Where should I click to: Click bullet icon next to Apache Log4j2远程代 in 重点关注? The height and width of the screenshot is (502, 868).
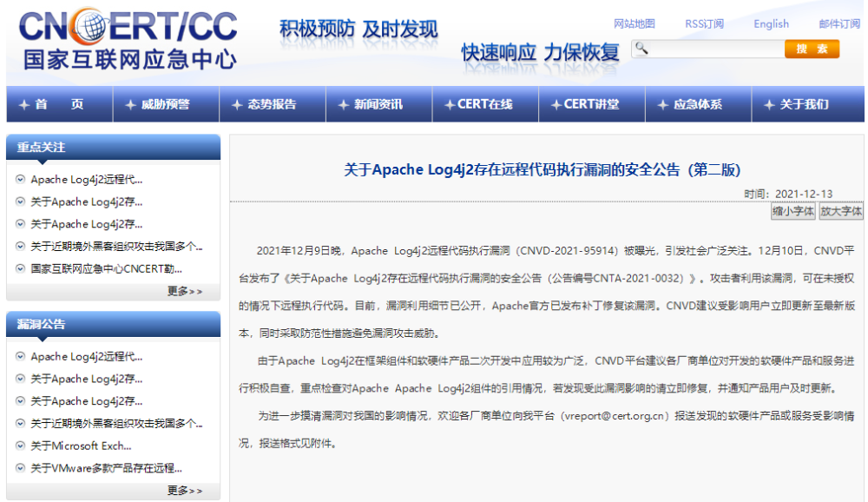(x=21, y=179)
